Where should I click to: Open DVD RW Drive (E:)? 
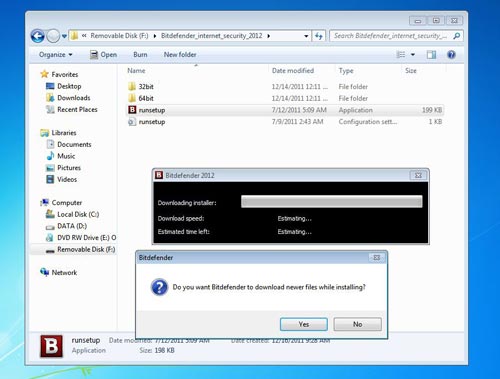click(x=81, y=238)
